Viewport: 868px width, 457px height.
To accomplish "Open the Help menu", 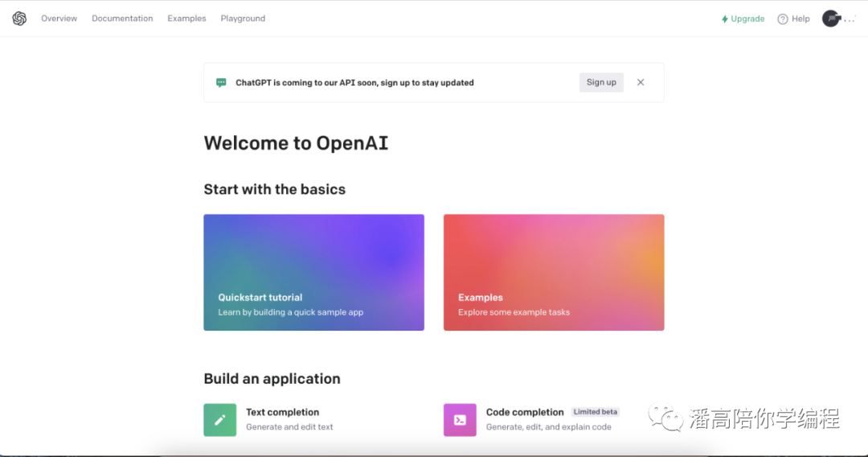I will click(794, 19).
